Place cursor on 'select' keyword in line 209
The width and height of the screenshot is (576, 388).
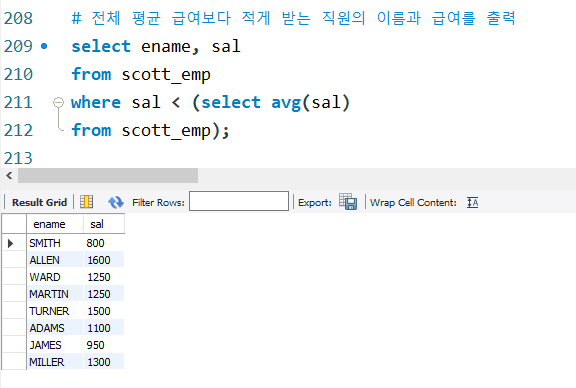tap(101, 46)
